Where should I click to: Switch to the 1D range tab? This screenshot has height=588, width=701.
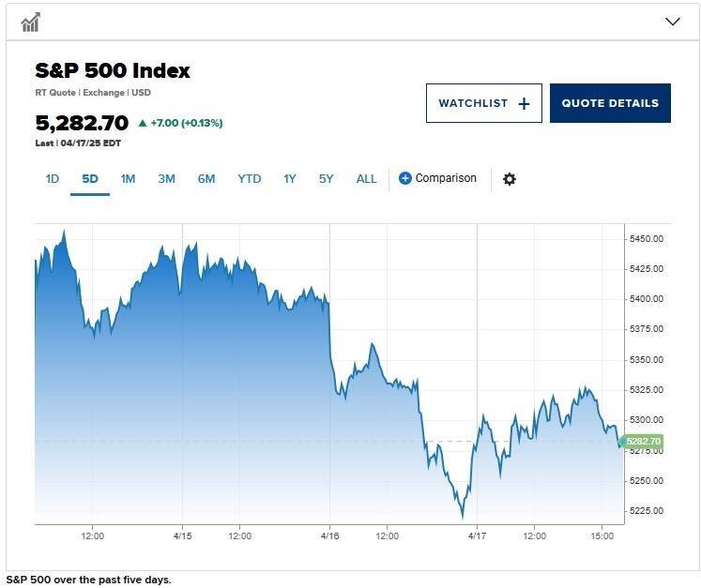53,179
